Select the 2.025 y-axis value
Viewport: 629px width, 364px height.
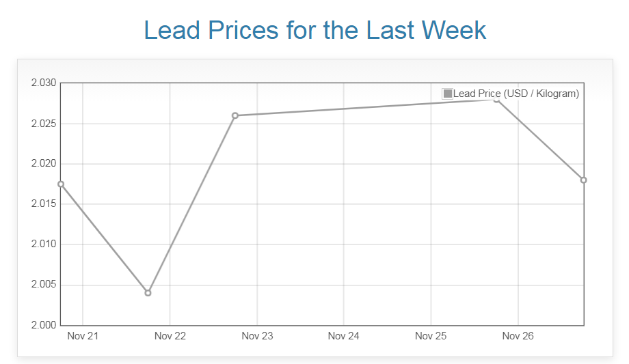[x=43, y=124]
